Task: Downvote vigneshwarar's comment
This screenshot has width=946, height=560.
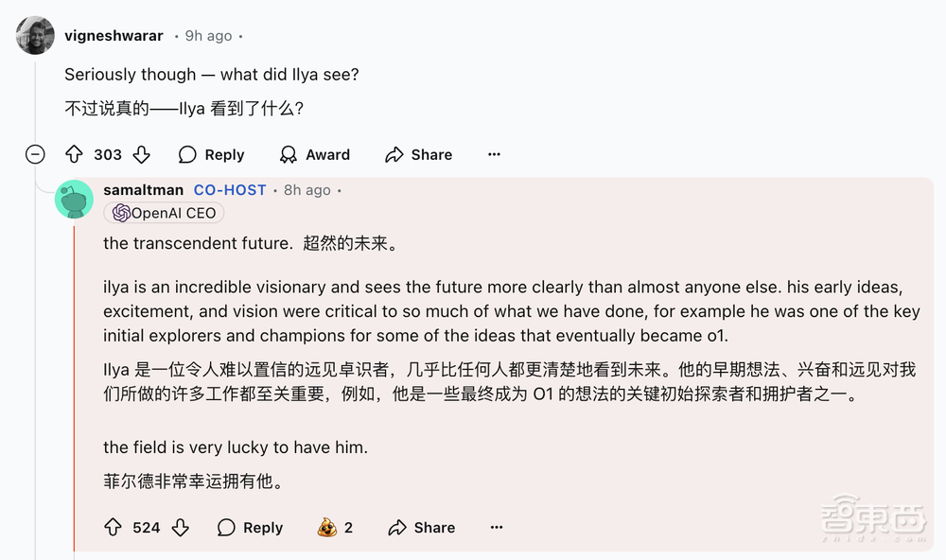Action: 140,154
